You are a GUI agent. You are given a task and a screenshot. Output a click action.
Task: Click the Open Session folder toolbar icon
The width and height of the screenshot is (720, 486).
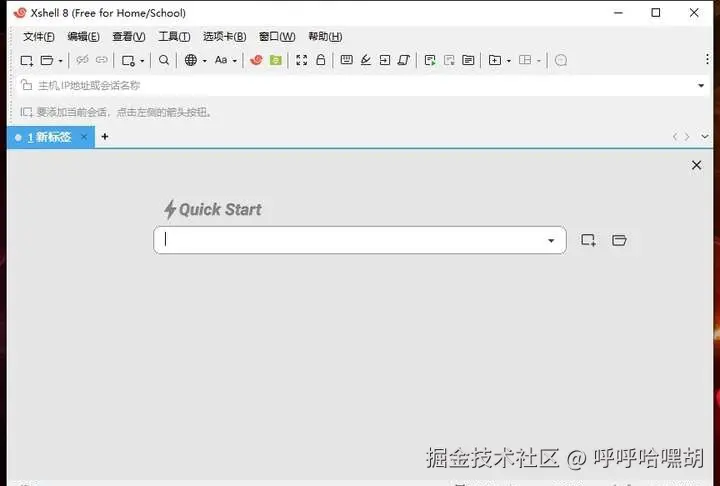click(47, 60)
